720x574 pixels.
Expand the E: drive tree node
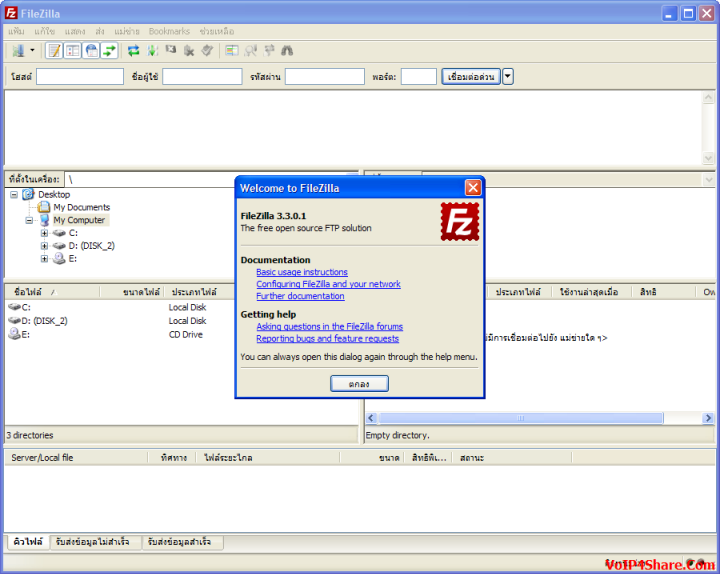tap(45, 259)
